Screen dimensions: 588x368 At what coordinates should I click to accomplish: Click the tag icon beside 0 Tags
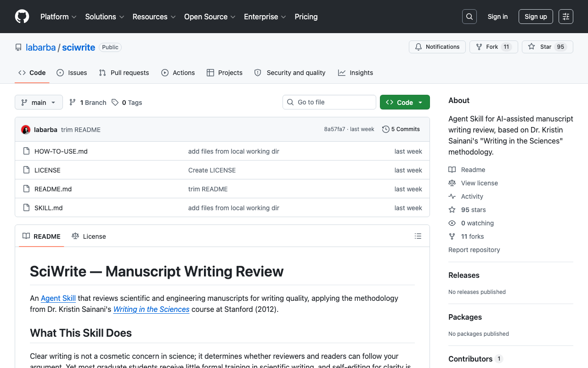(x=115, y=103)
